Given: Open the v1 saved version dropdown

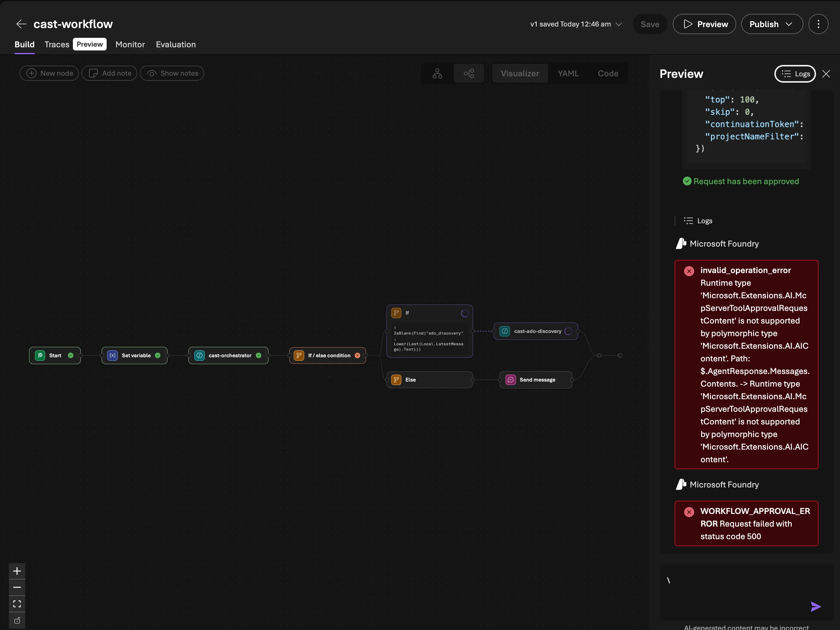Looking at the screenshot, I should click(x=619, y=24).
